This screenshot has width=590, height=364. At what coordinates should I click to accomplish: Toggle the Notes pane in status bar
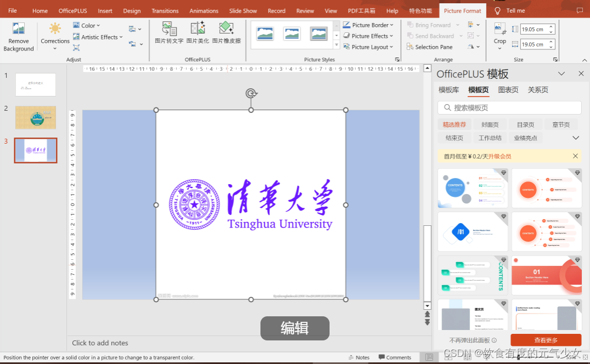(x=359, y=357)
